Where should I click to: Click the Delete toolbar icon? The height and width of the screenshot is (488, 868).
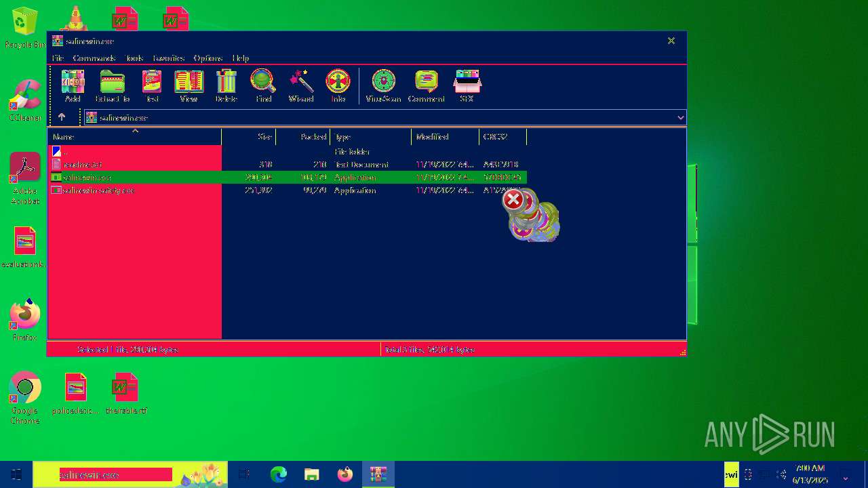pos(226,85)
